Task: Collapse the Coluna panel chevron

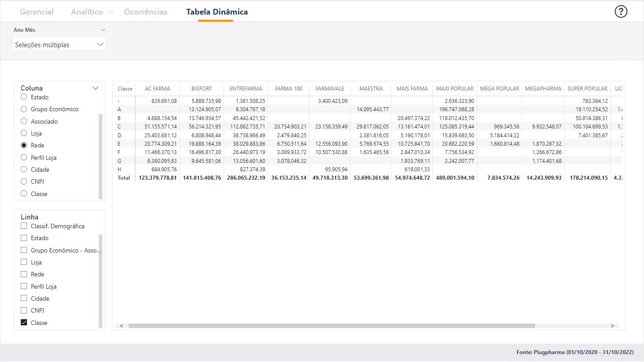Action: [95, 88]
